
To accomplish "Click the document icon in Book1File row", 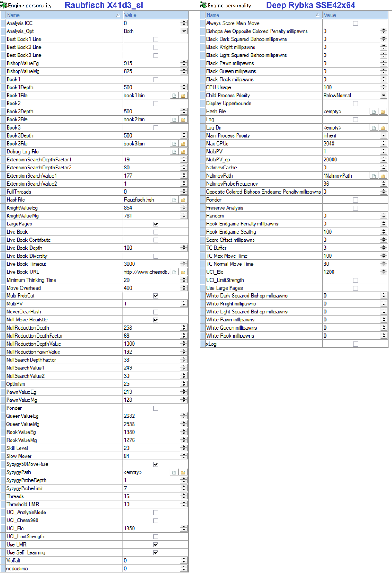I will click(175, 96).
